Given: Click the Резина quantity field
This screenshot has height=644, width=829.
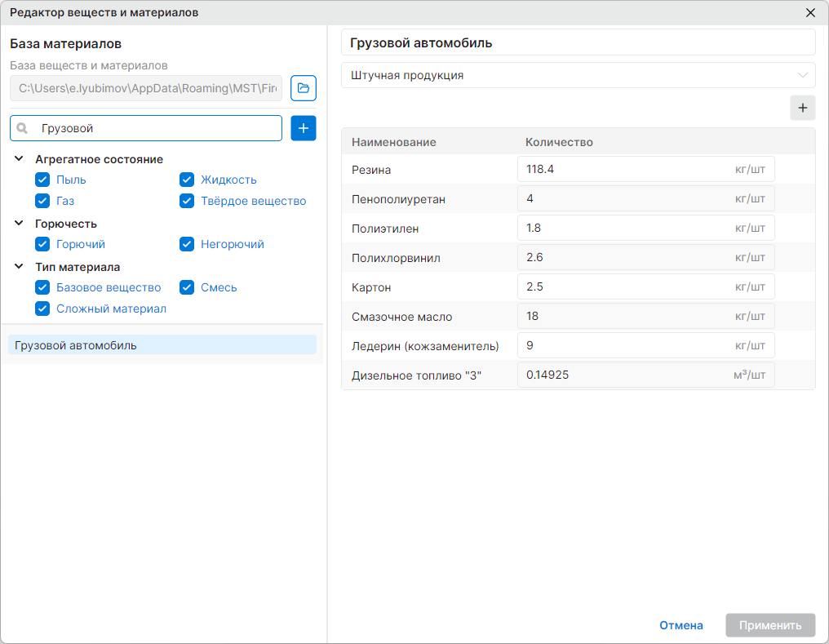Looking at the screenshot, I should pyautogui.click(x=646, y=169).
